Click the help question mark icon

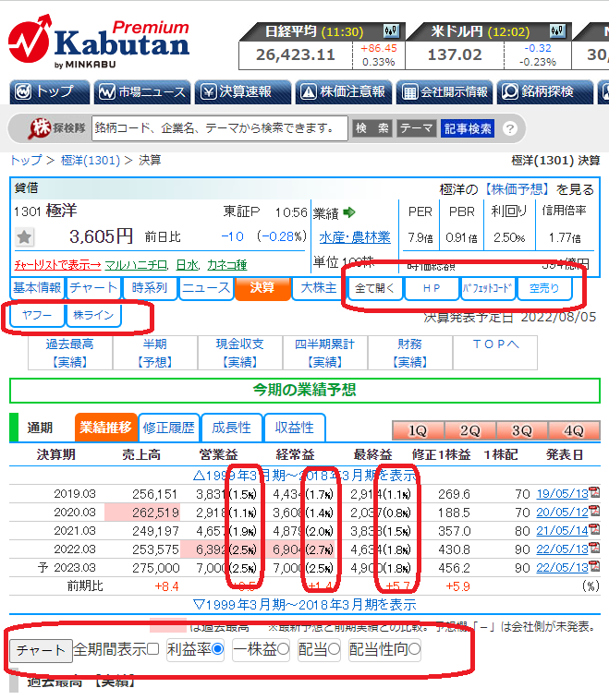(509, 128)
